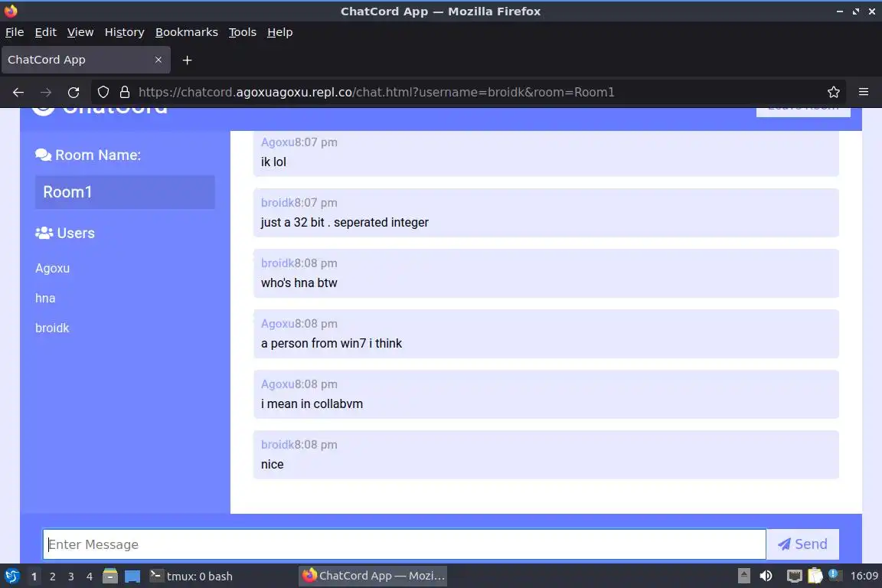Click the Room Name chat bubbles icon
Image resolution: width=882 pixels, height=588 pixels.
(43, 155)
